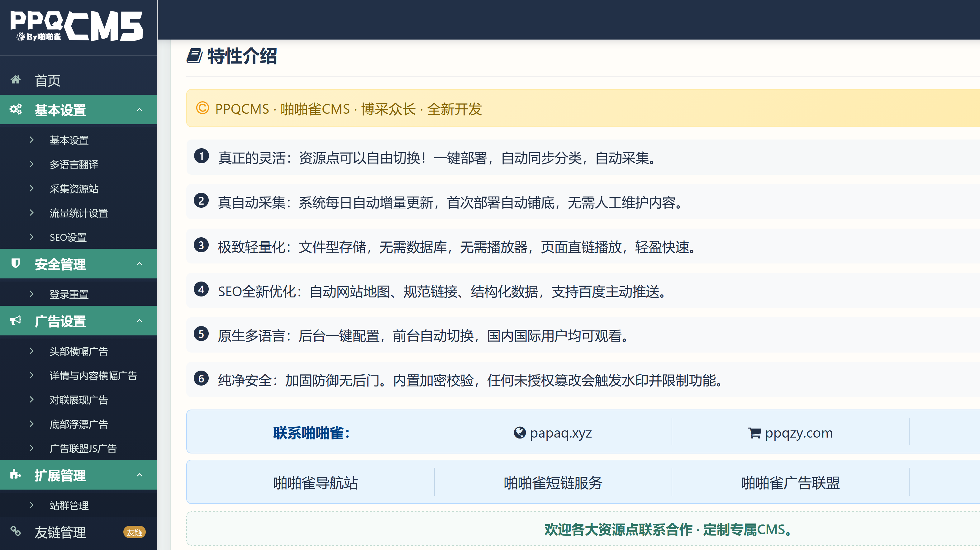Screen dimensions: 980x550
Task: Click the chain link icon for 友链管理
Action: coord(16,531)
